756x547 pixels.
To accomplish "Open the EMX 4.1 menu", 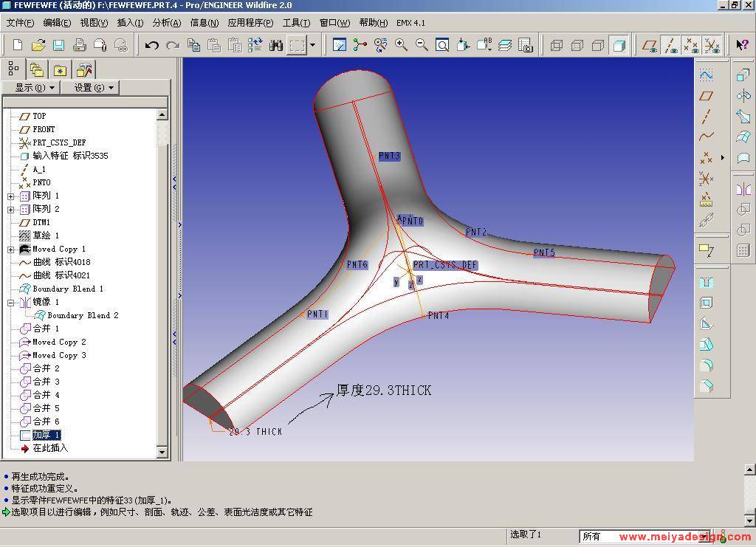I will 410,23.
